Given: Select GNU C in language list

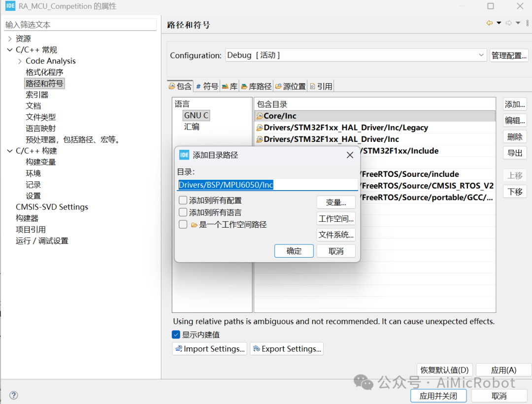Looking at the screenshot, I should point(196,115).
